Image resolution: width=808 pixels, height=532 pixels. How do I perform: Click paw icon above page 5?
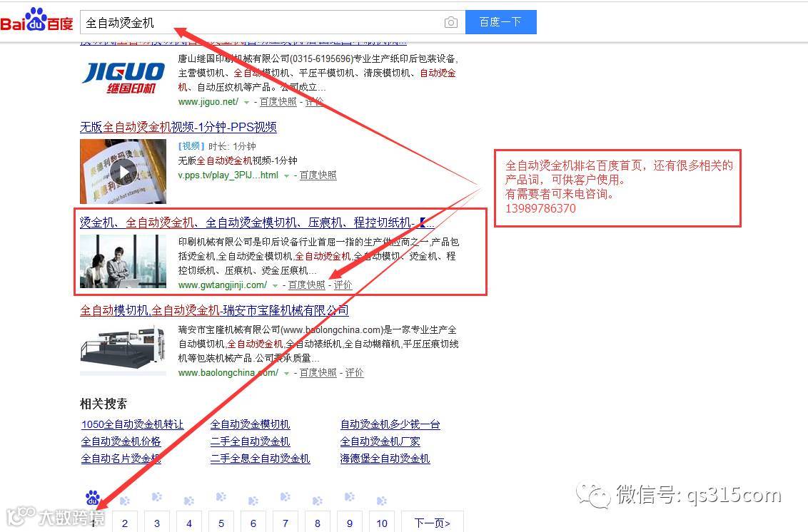point(221,496)
